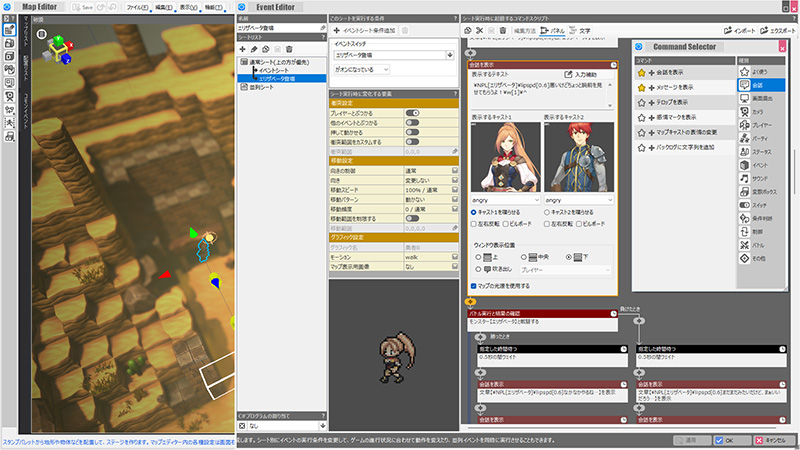This screenshot has width=800, height=450.
Task: Check the マップの光源を使用する checkbox
Action: (473, 285)
